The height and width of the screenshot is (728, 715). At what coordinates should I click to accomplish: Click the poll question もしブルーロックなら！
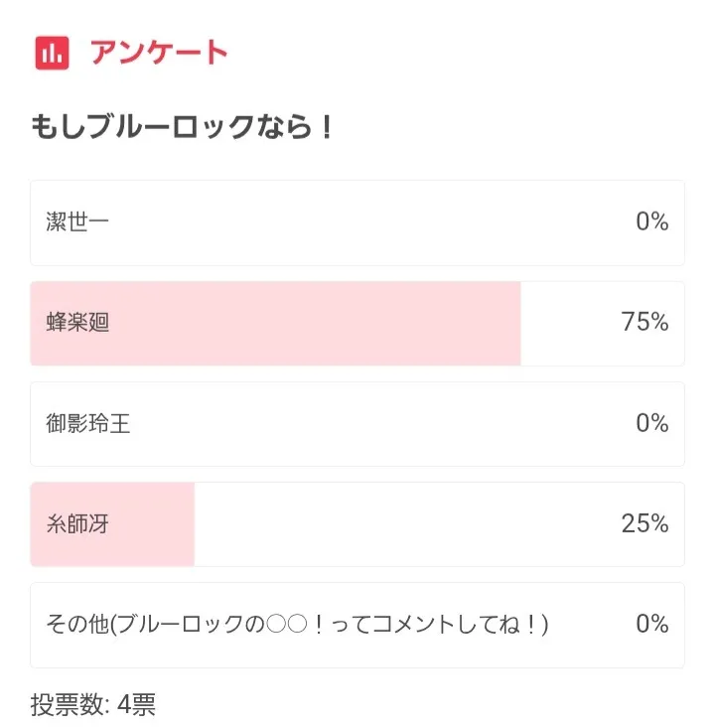pyautogui.click(x=182, y=129)
